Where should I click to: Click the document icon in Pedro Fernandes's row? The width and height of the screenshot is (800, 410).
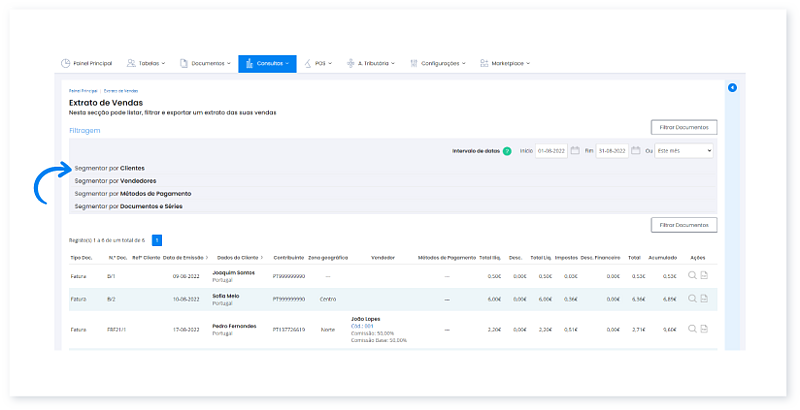[x=704, y=327]
